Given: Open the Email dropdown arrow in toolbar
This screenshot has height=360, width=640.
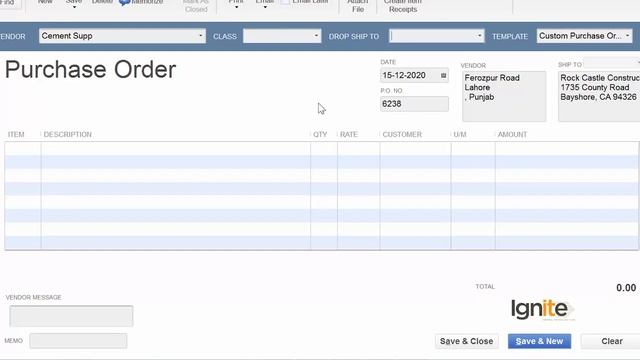Looking at the screenshot, I should click(x=264, y=7).
